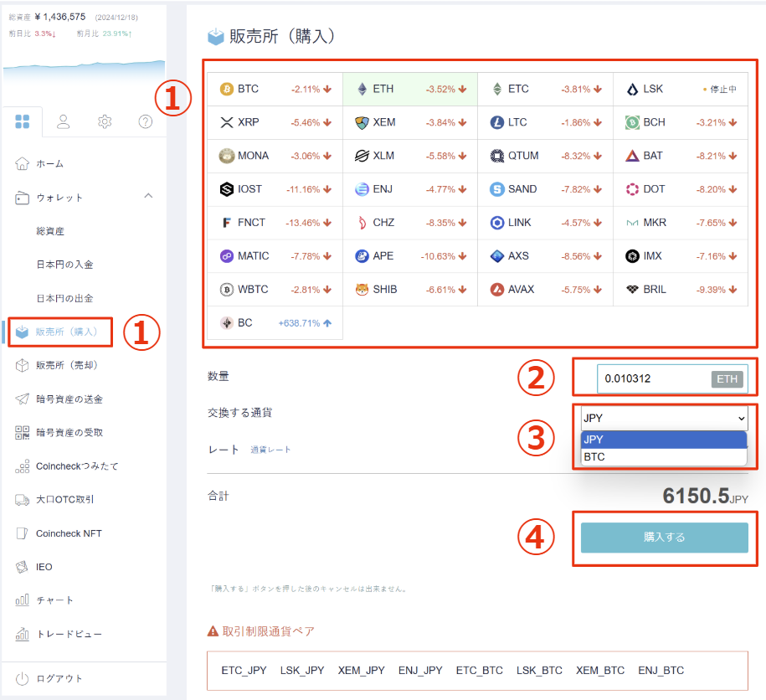
Task: Open the account profile icon tab
Action: click(x=63, y=121)
